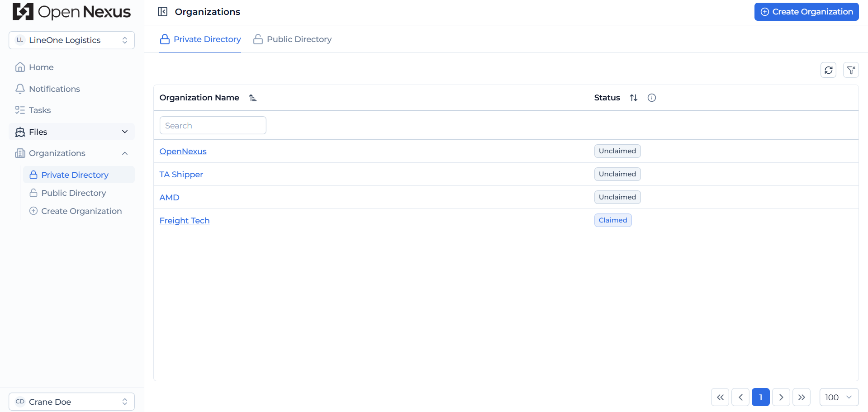Click the Create Organization button

(806, 12)
